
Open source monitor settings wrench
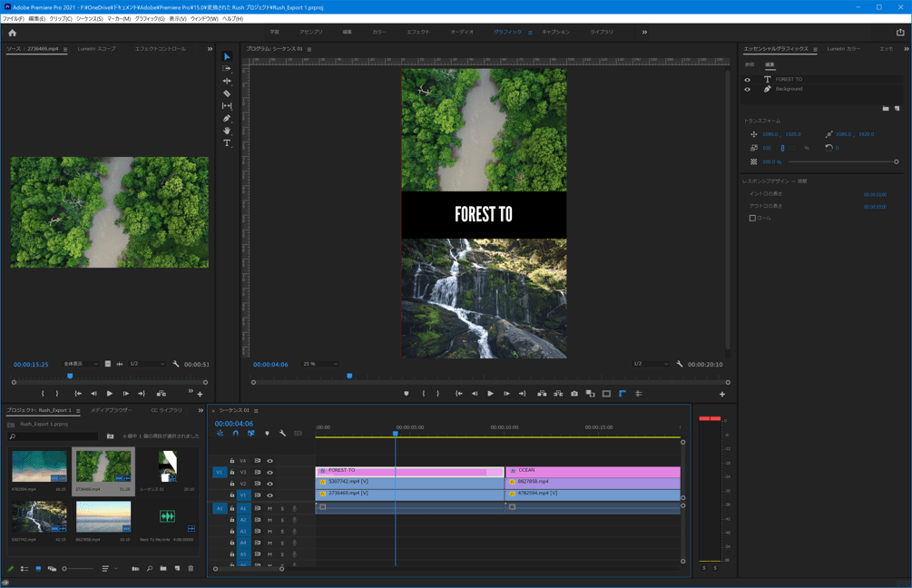176,364
